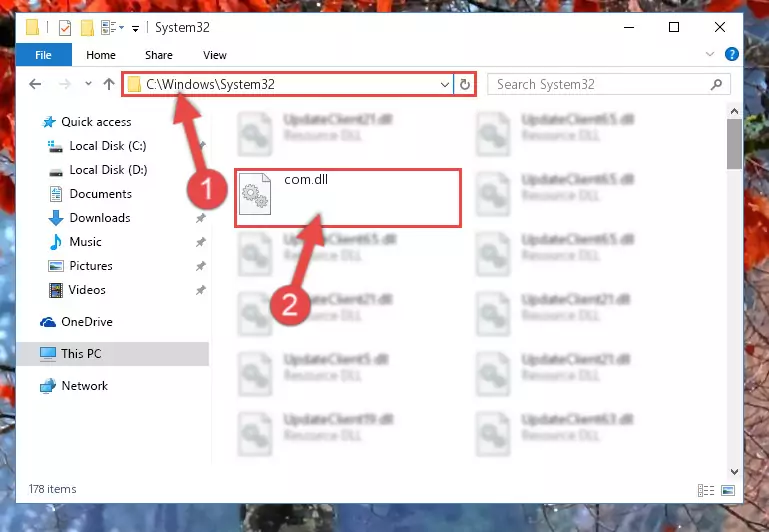This screenshot has height=532, width=769.
Task: Go up one folder level
Action: (109, 84)
